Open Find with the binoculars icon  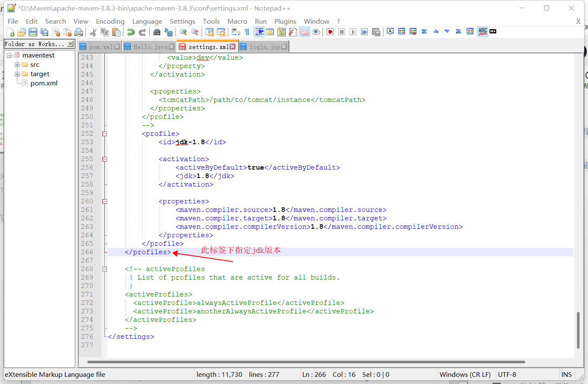click(x=157, y=32)
